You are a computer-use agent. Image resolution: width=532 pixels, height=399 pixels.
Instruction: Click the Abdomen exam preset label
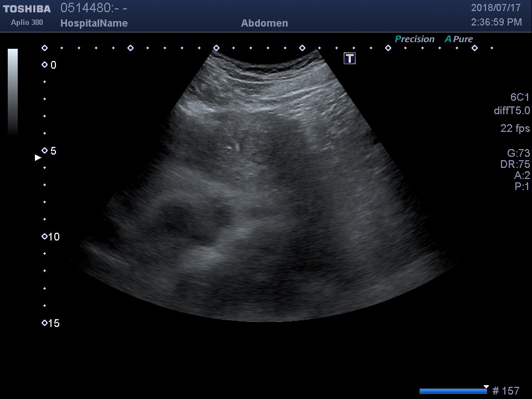265,23
